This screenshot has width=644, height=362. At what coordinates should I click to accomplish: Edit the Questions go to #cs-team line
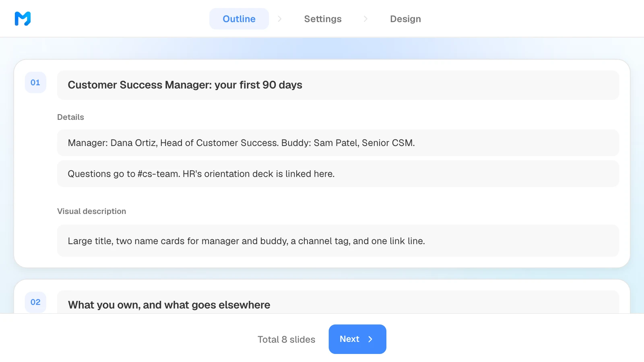coord(338,174)
